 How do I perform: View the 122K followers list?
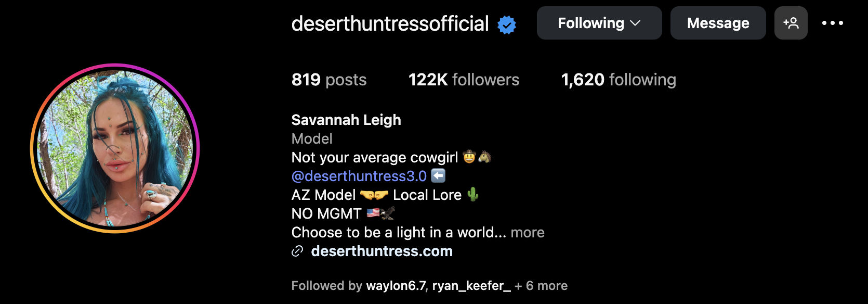coord(464,80)
